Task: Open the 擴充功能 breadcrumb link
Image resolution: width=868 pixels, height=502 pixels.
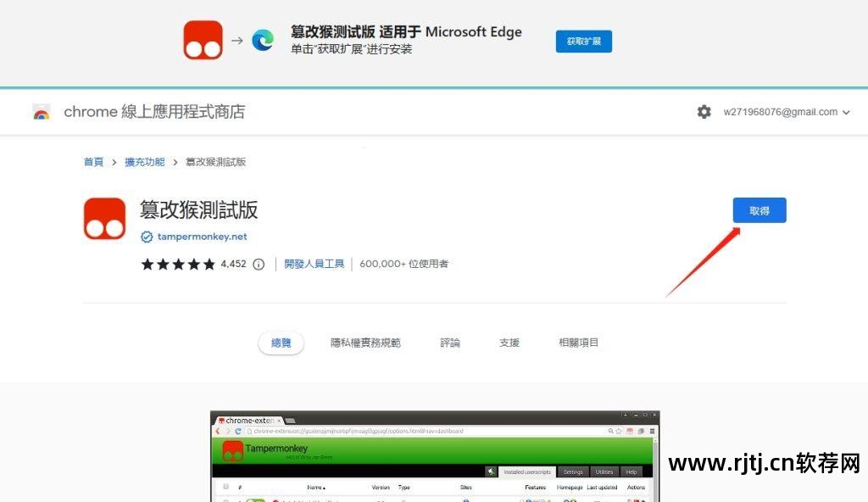Action: pyautogui.click(x=144, y=162)
